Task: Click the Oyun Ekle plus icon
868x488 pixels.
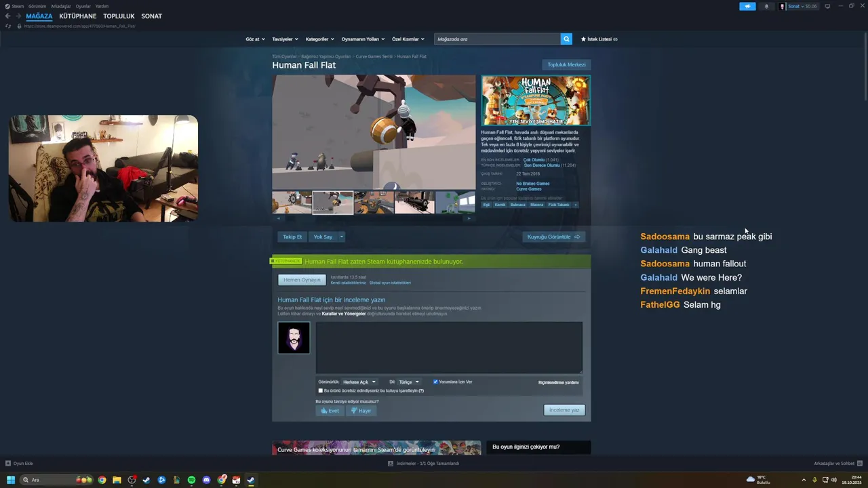Action: 8,464
